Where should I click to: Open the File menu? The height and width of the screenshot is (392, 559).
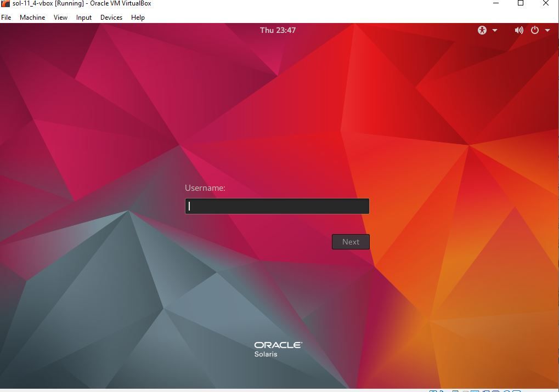pos(6,18)
